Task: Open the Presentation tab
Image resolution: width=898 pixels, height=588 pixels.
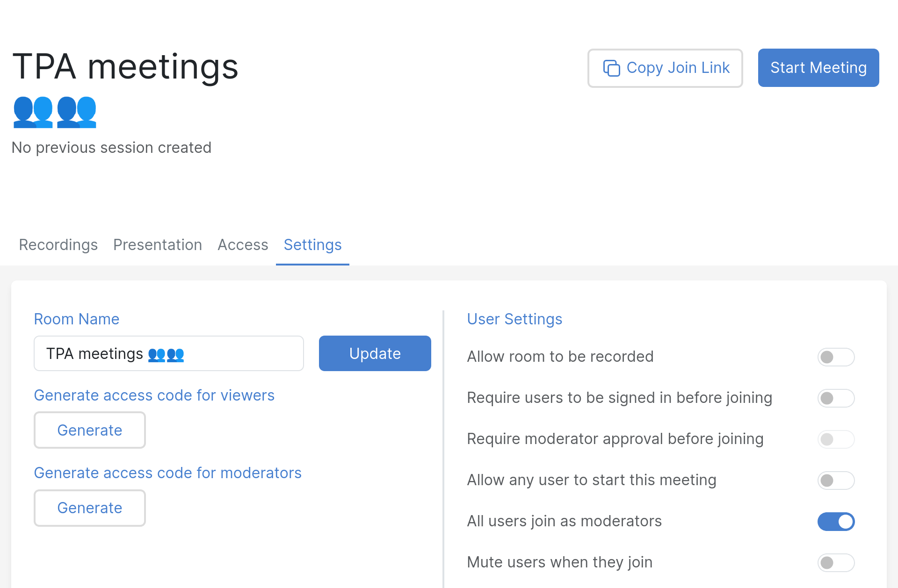Action: [x=157, y=244]
